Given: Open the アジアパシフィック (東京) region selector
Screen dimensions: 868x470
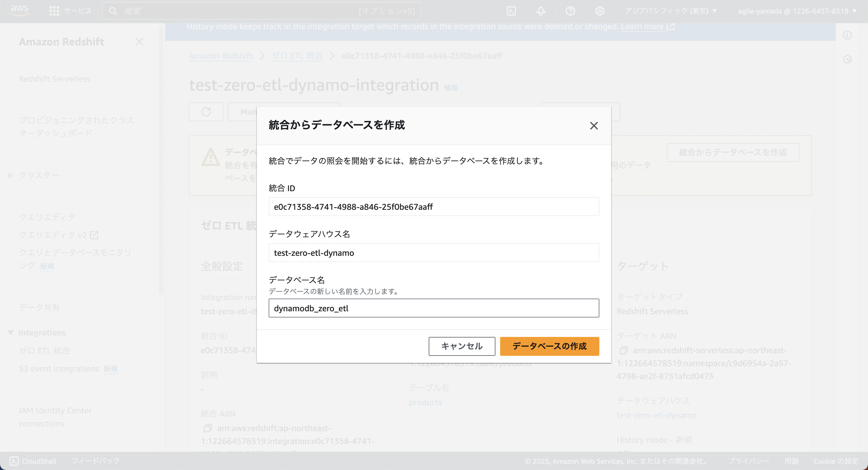Looking at the screenshot, I should pyautogui.click(x=670, y=11).
